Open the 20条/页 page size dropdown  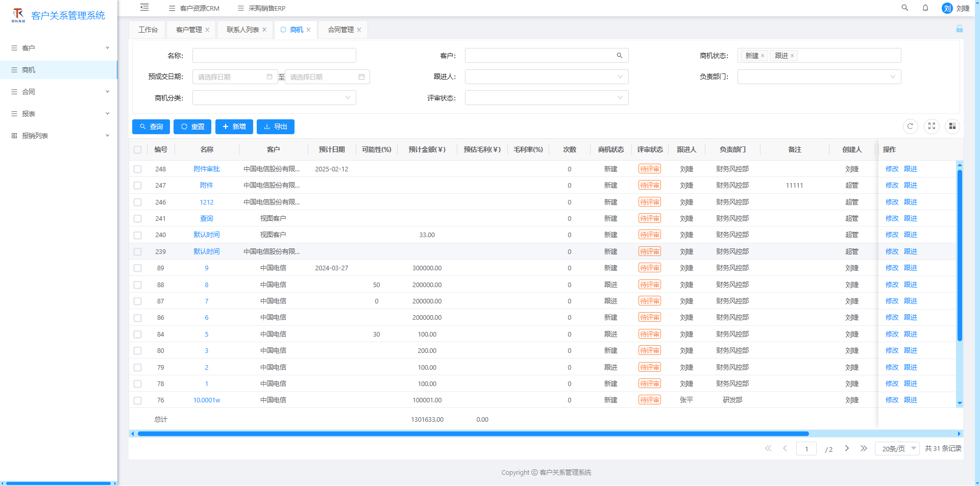(897, 449)
